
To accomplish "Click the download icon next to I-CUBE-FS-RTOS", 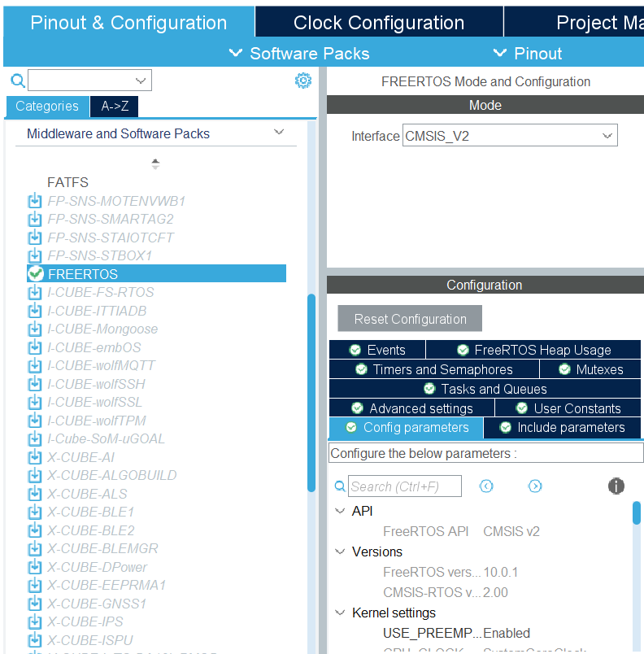I will tap(35, 292).
